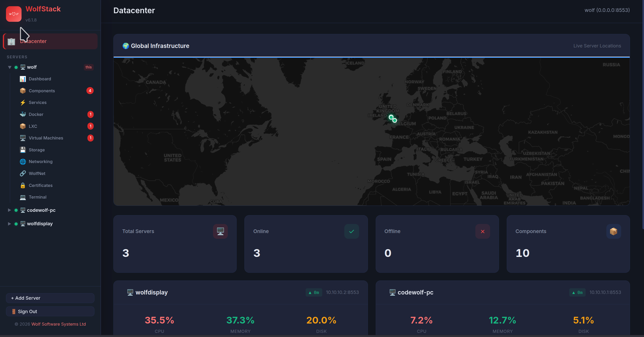Open Docker from the sidebar
This screenshot has width=644, height=337.
[x=36, y=114]
